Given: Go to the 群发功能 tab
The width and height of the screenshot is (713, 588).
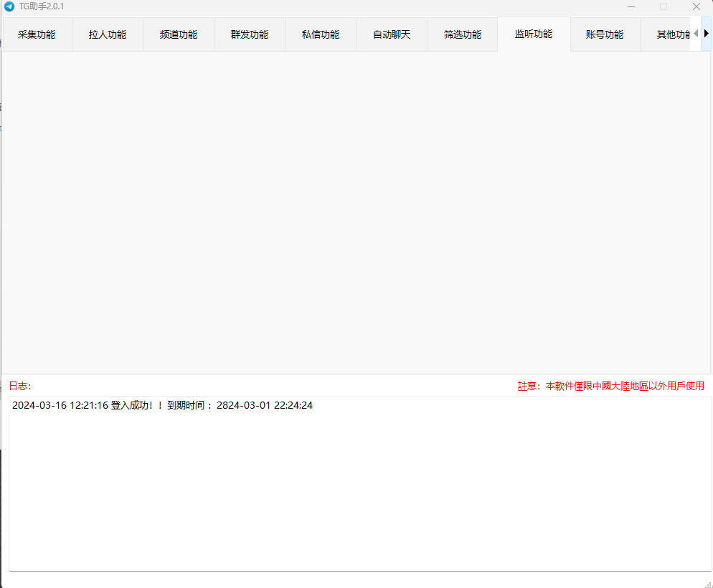Looking at the screenshot, I should 250,34.
